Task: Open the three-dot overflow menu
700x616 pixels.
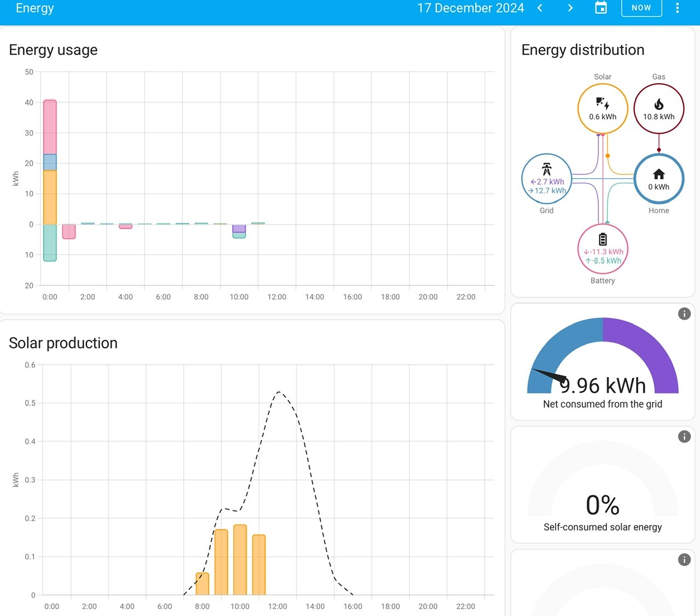Action: coord(678,8)
